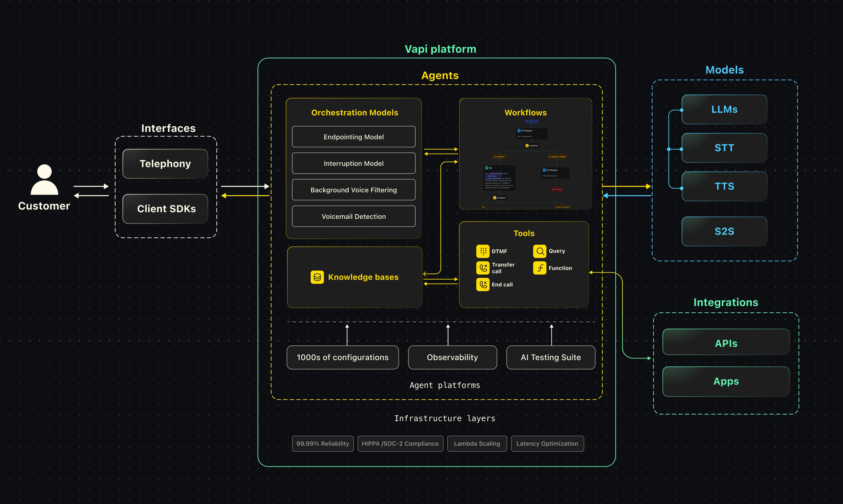Select the Background Voice Filtering box
Image resolution: width=843 pixels, height=504 pixels.
pos(354,190)
